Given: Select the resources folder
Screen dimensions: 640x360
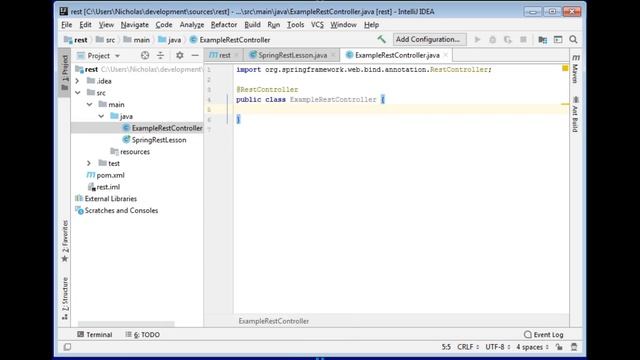Looking at the screenshot, I should 131,152.
